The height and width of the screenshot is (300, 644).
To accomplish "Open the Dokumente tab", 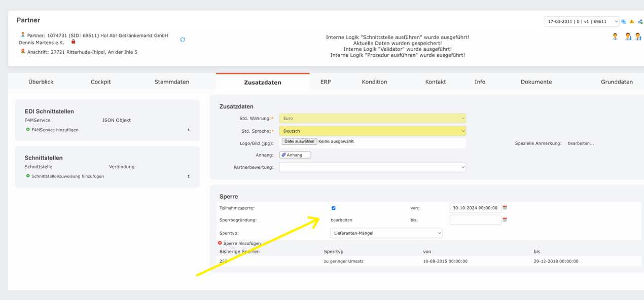I will click(535, 81).
